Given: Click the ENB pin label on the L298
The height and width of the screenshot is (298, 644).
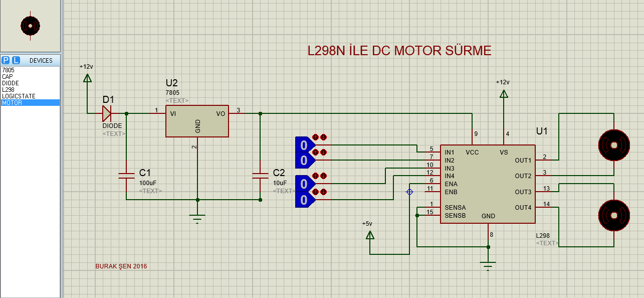Looking at the screenshot, I should click(451, 192).
